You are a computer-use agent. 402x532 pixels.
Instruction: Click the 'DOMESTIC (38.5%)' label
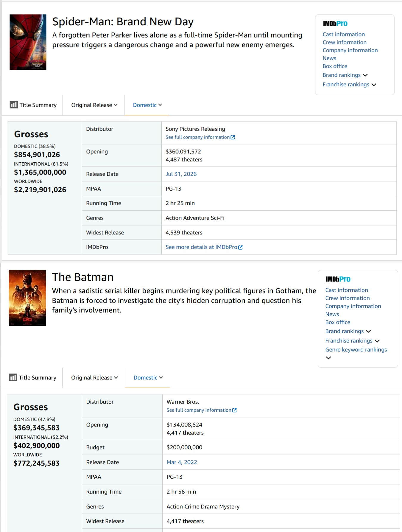click(x=35, y=146)
